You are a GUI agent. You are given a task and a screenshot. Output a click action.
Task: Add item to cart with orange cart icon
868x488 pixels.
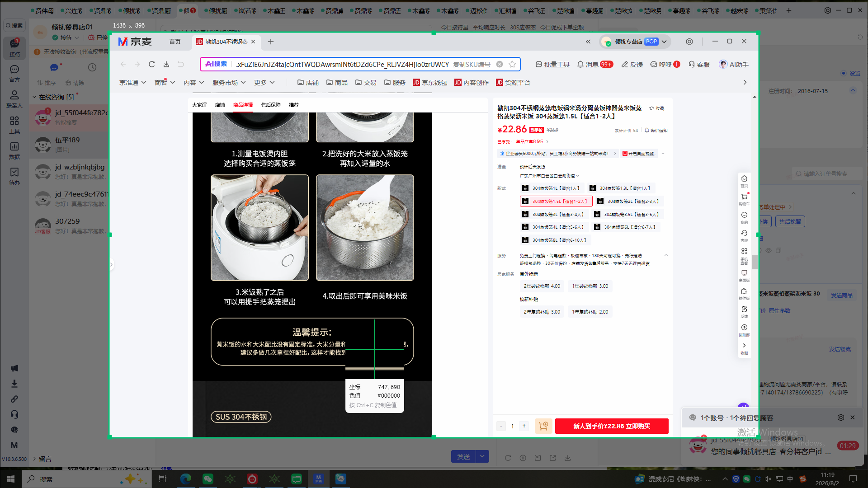point(543,426)
